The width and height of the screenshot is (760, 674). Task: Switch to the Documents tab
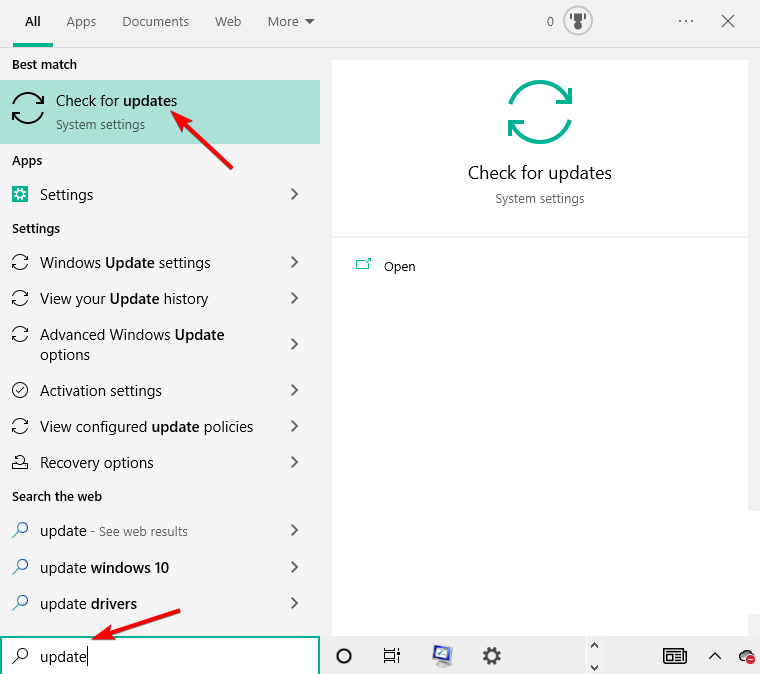tap(155, 22)
